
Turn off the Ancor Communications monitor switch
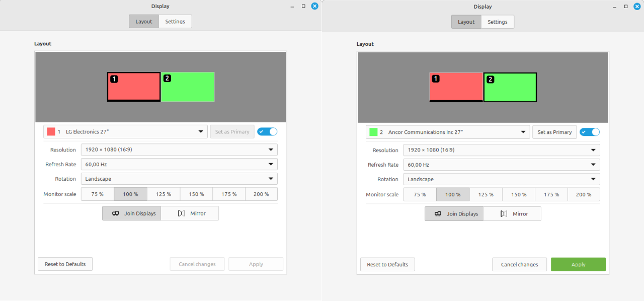click(589, 132)
